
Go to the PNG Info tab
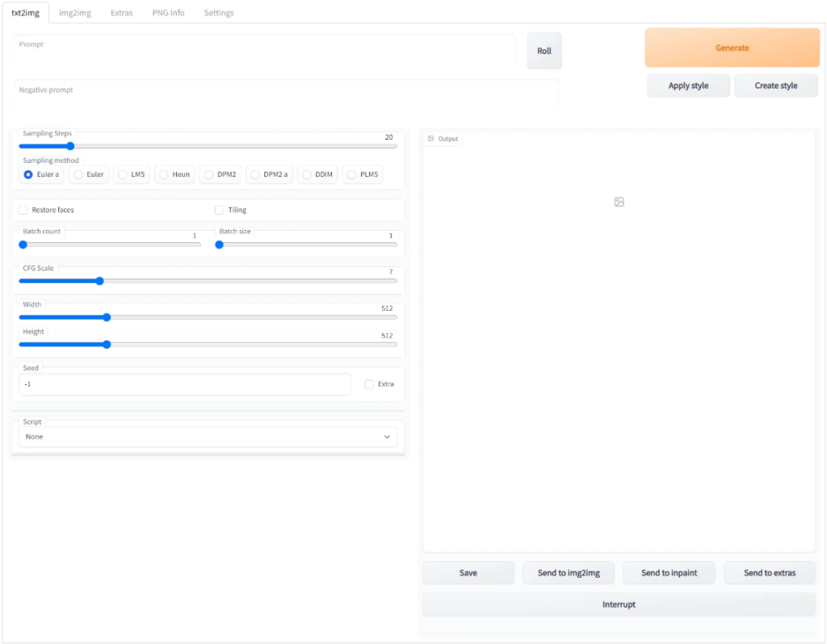[x=168, y=13]
